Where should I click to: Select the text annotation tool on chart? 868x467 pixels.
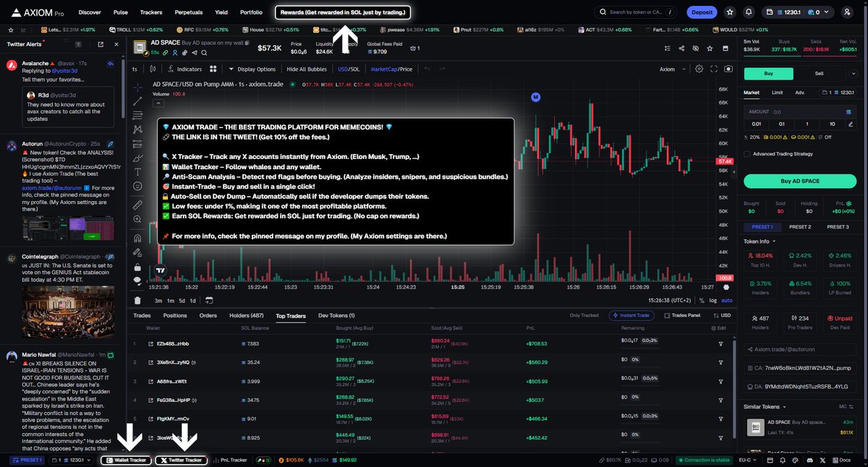[137, 171]
